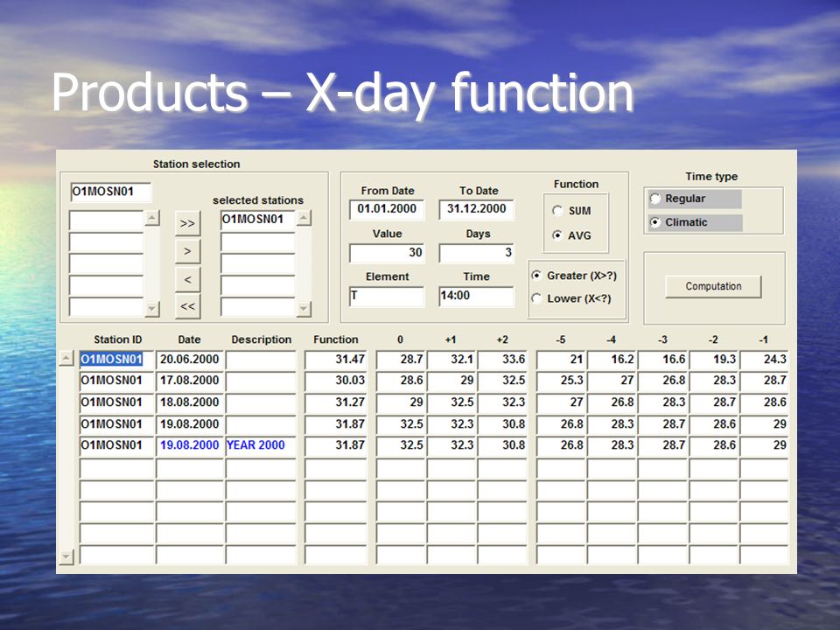Click the Time field showing 14:00

[476, 296]
